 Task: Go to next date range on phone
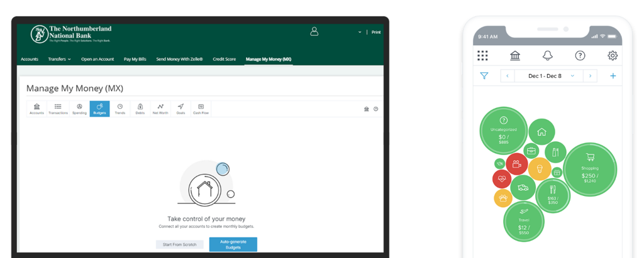point(590,76)
